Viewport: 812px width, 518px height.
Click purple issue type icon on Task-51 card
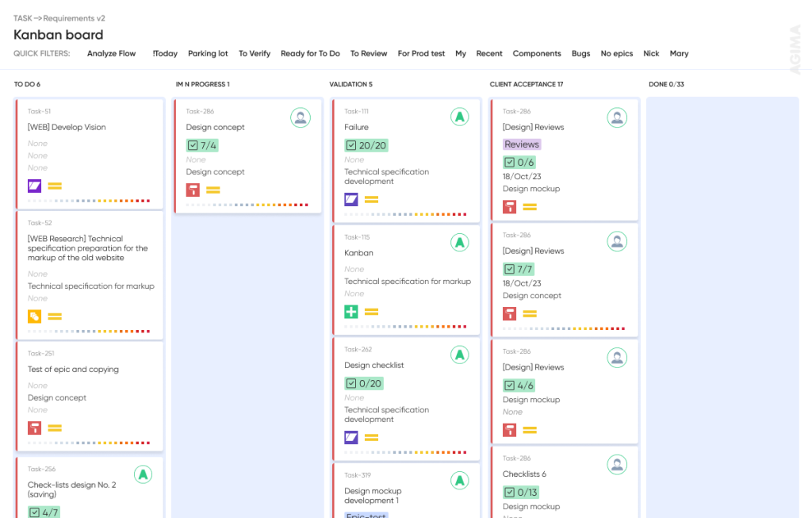pyautogui.click(x=34, y=186)
